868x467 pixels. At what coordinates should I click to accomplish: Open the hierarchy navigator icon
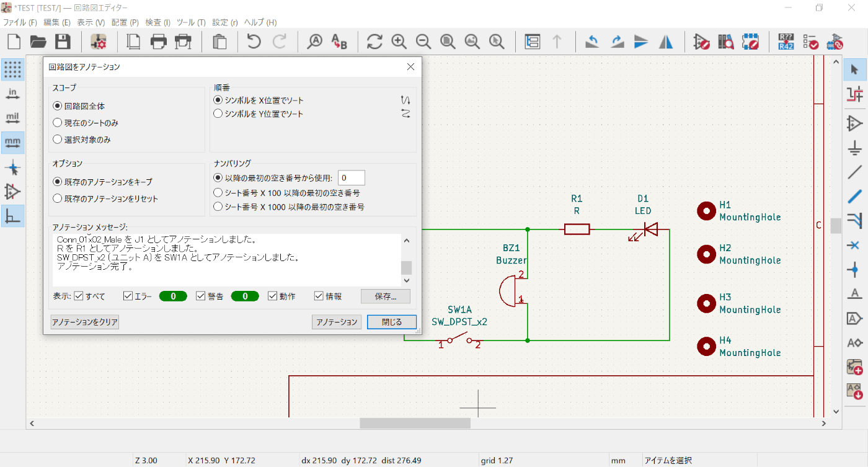point(532,42)
